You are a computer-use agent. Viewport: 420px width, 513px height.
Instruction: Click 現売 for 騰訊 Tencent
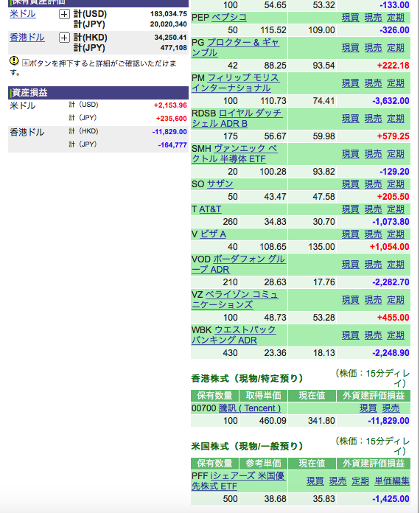pyautogui.click(x=391, y=408)
